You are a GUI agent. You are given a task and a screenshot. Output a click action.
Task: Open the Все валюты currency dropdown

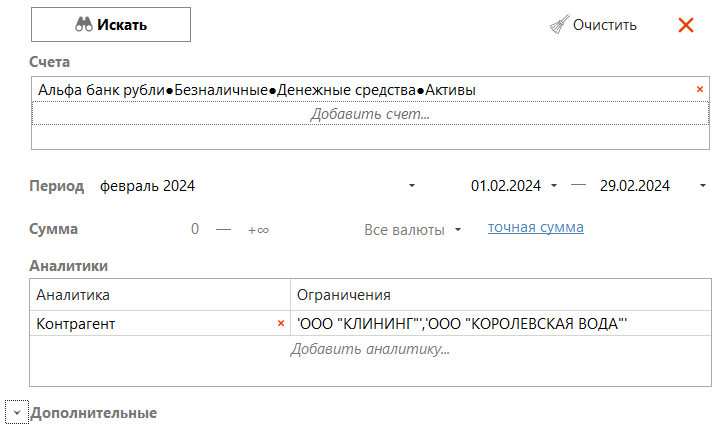tap(413, 230)
